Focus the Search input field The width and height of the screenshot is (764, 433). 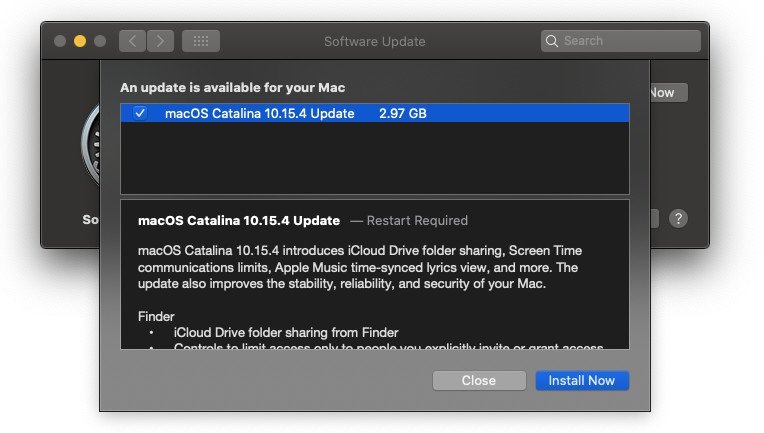(x=621, y=41)
